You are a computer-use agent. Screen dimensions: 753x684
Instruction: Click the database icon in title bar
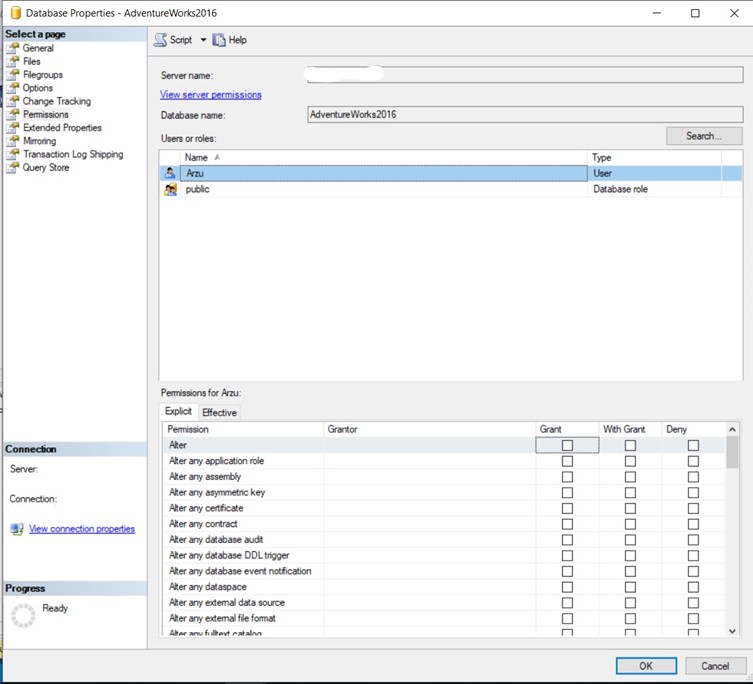click(x=15, y=13)
